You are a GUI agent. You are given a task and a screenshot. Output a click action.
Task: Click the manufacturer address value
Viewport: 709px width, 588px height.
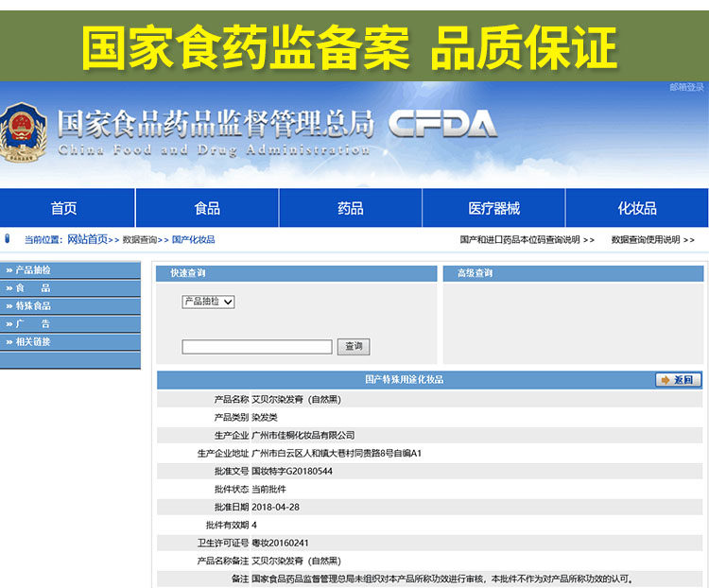click(x=337, y=453)
